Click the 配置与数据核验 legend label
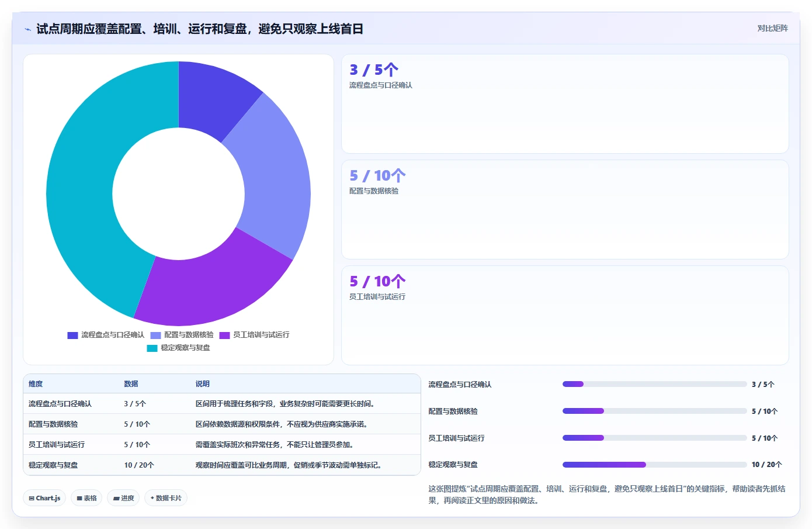The image size is (812, 529). 189,335
